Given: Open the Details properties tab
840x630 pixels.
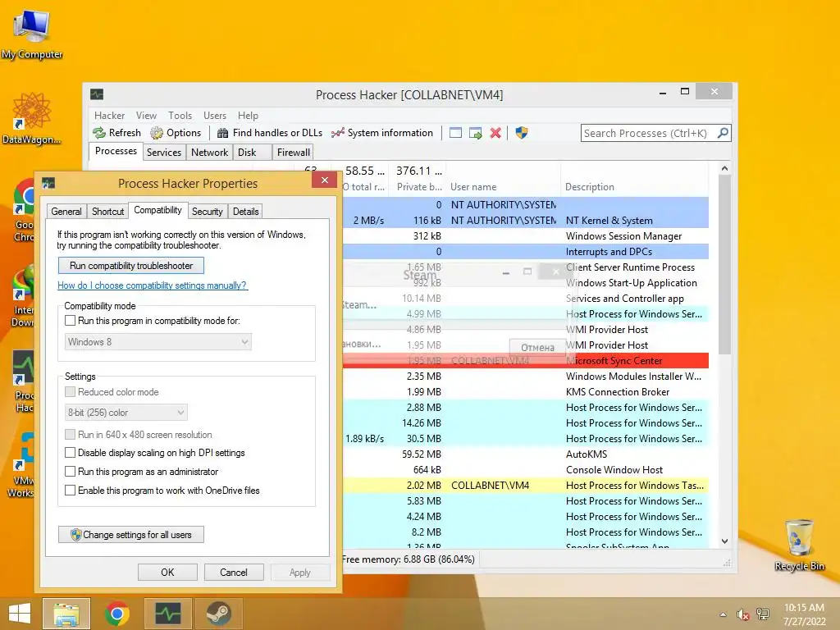Looking at the screenshot, I should point(246,212).
